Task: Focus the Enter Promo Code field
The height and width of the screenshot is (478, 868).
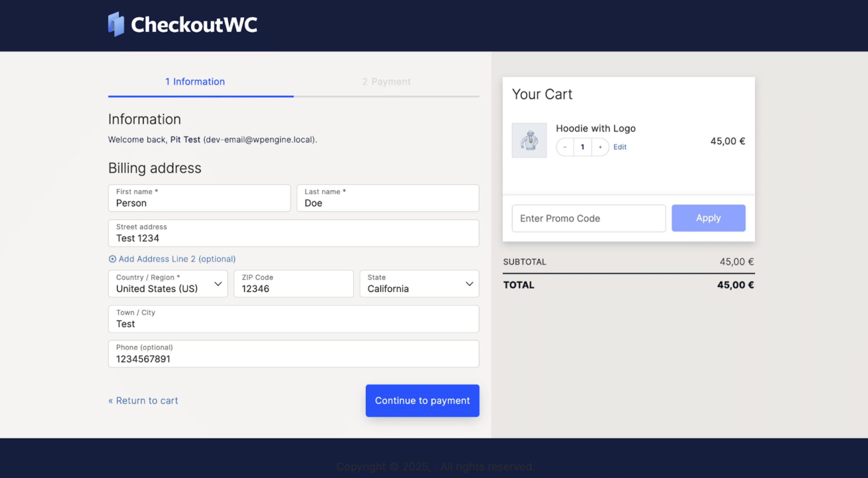Action: coord(589,218)
